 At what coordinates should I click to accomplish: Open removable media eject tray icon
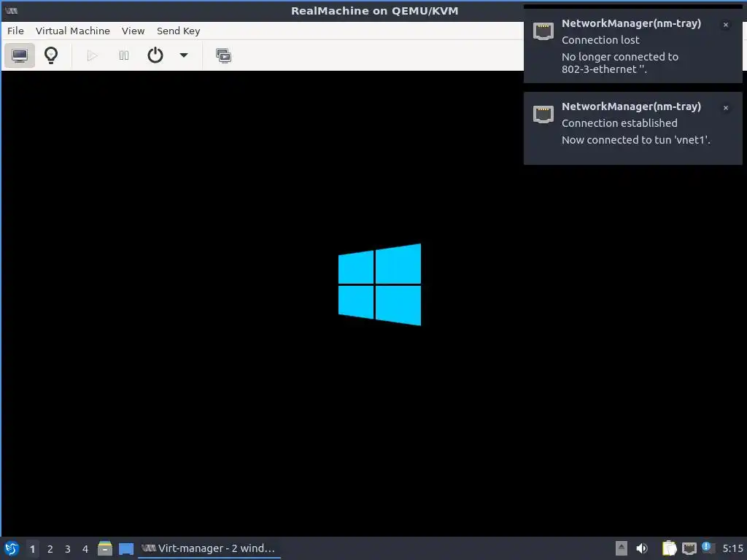pos(621,548)
